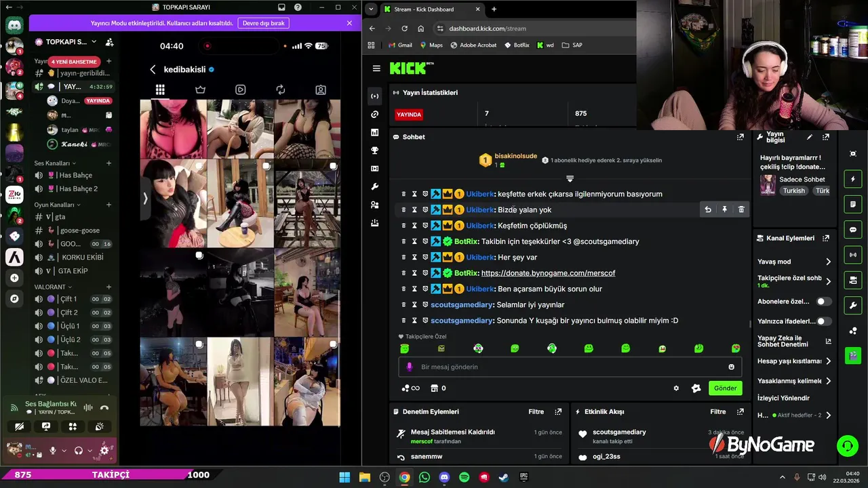
Task: Select the wrench widget in right sidebar
Action: point(853,305)
